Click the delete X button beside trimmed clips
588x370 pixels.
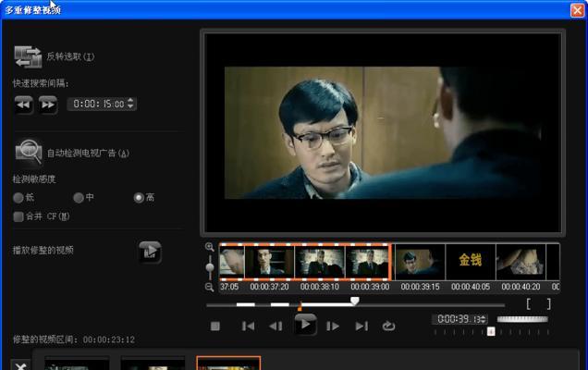point(20,365)
